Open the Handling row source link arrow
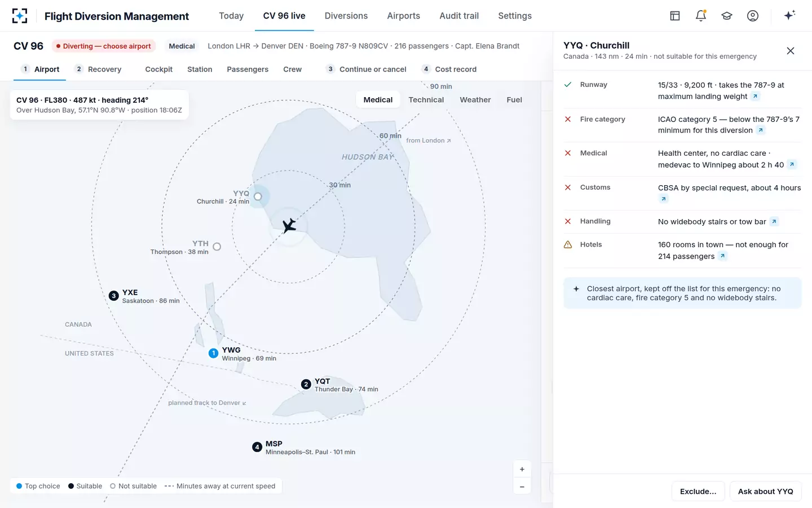Image resolution: width=812 pixels, height=508 pixels. [774, 222]
